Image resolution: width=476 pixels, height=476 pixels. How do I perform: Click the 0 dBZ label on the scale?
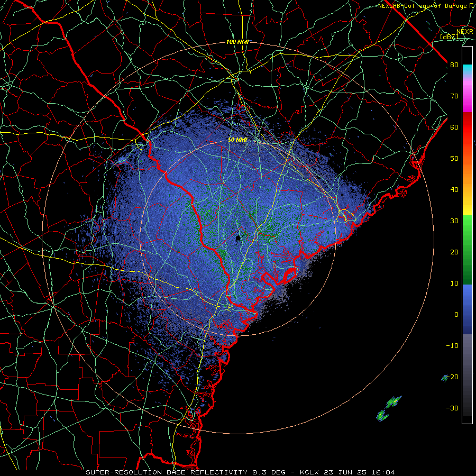[456, 315]
